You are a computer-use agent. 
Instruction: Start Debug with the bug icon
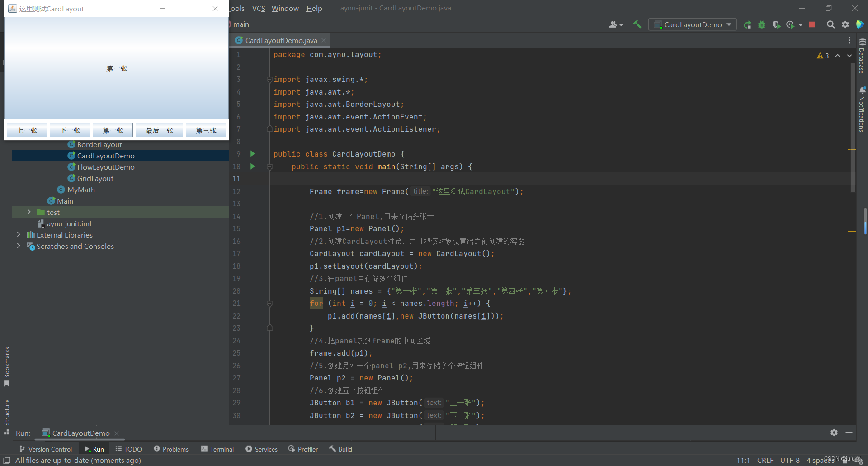(762, 25)
